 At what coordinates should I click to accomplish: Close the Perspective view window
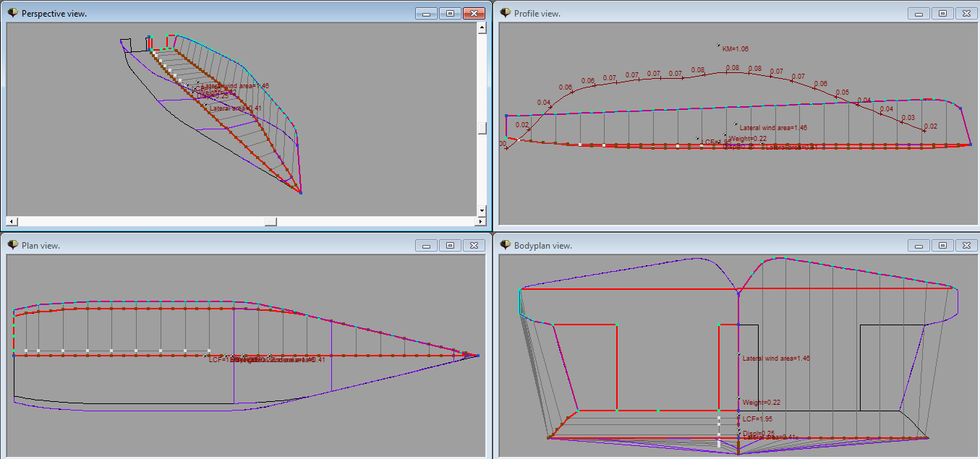[474, 13]
